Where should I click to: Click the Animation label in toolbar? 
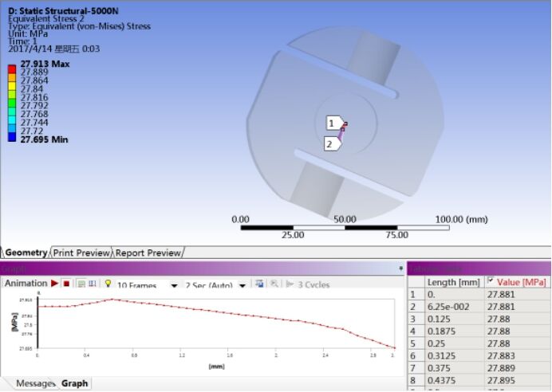point(26,284)
